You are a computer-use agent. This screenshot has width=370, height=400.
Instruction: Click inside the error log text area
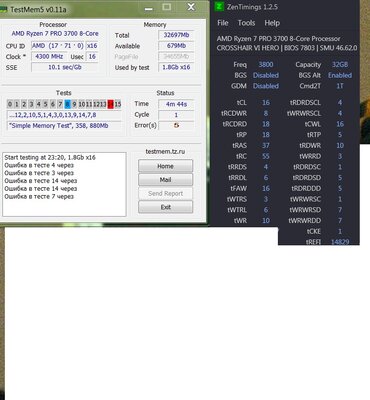pos(64,184)
